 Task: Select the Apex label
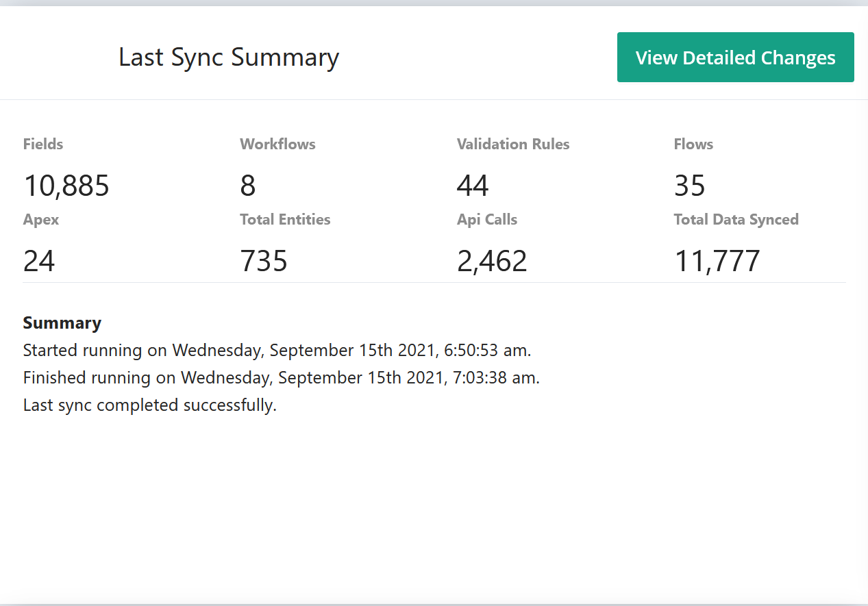[41, 220]
